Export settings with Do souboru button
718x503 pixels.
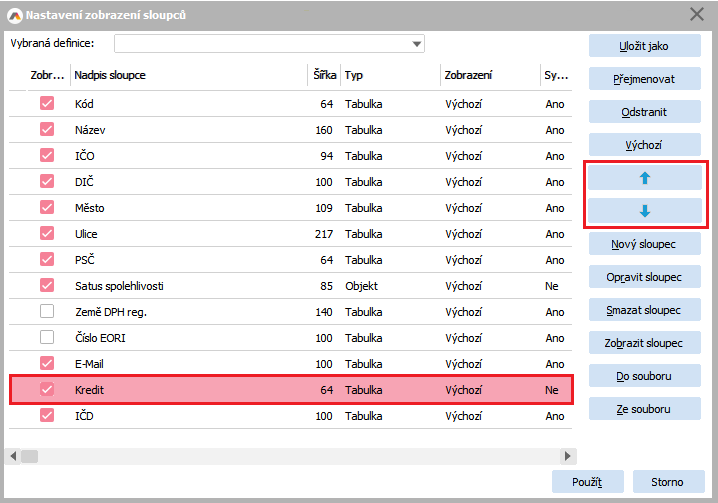(644, 376)
